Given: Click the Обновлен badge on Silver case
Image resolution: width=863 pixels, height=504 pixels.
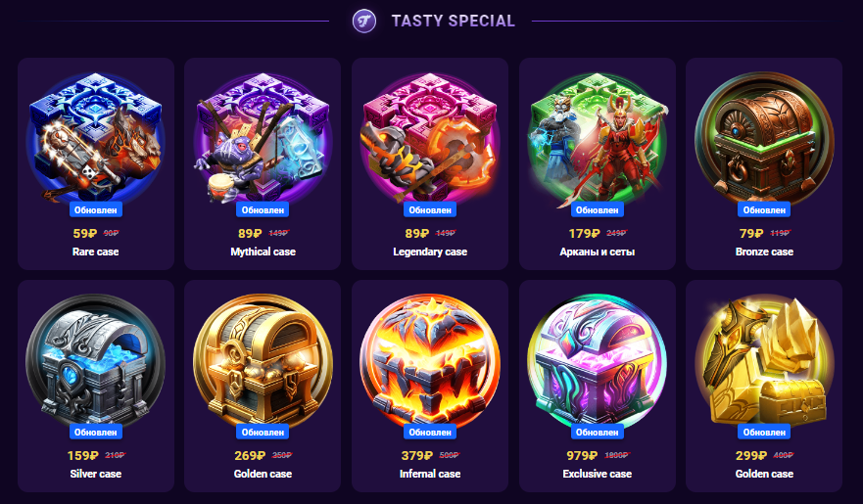Looking at the screenshot, I should click(95, 432).
